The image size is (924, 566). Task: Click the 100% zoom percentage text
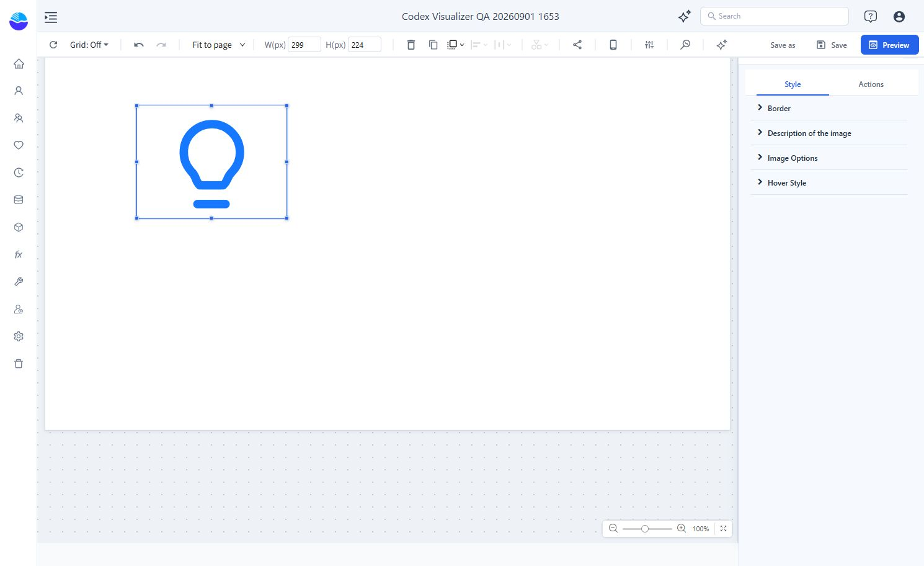701,529
